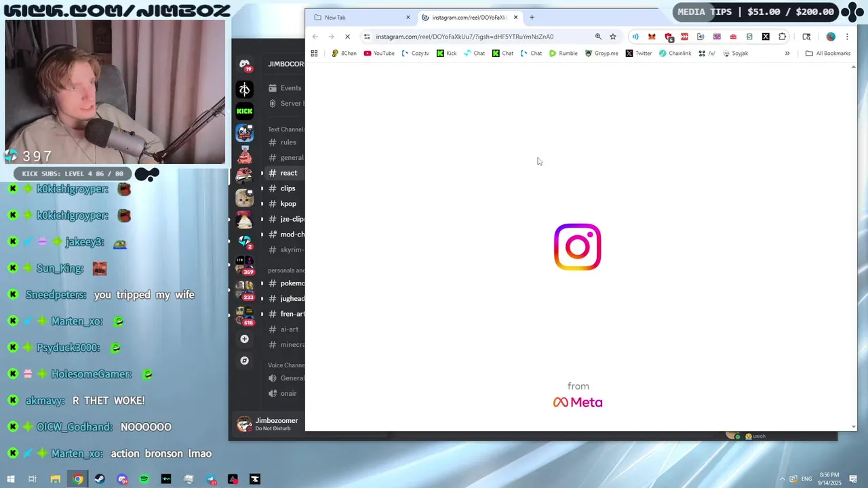Viewport: 868px width, 488px height.
Task: Show hidden system tray icons
Action: pyautogui.click(x=781, y=479)
